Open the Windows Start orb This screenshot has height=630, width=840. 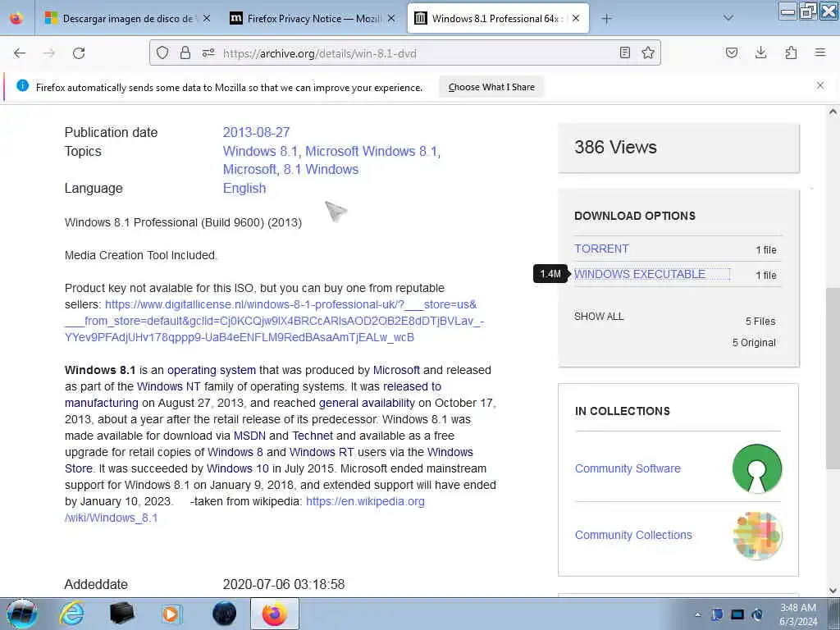(x=22, y=614)
